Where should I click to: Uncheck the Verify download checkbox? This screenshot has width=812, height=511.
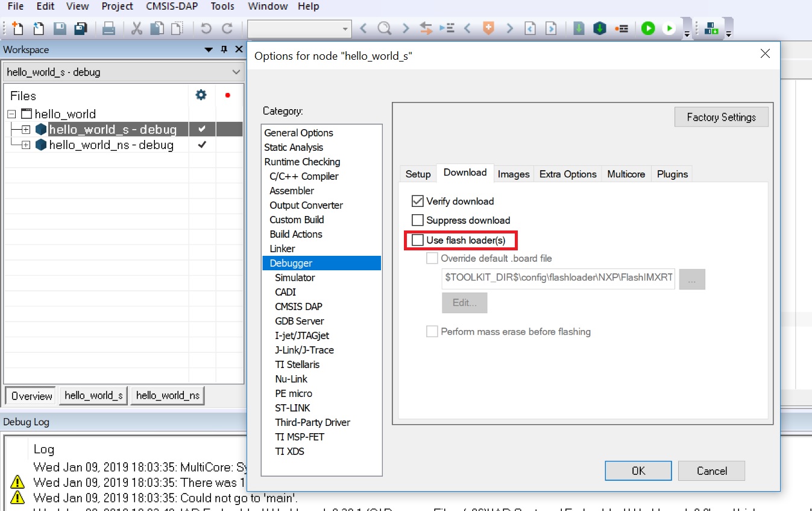(x=418, y=202)
